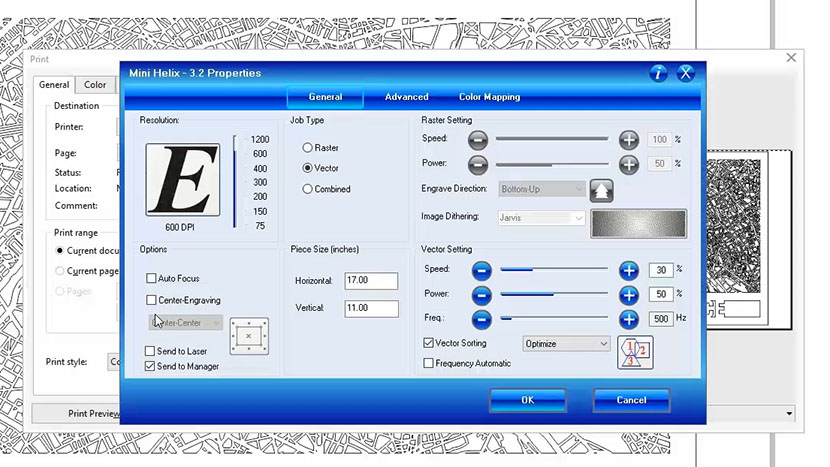Open the Engrave Direction dropdown

(542, 188)
